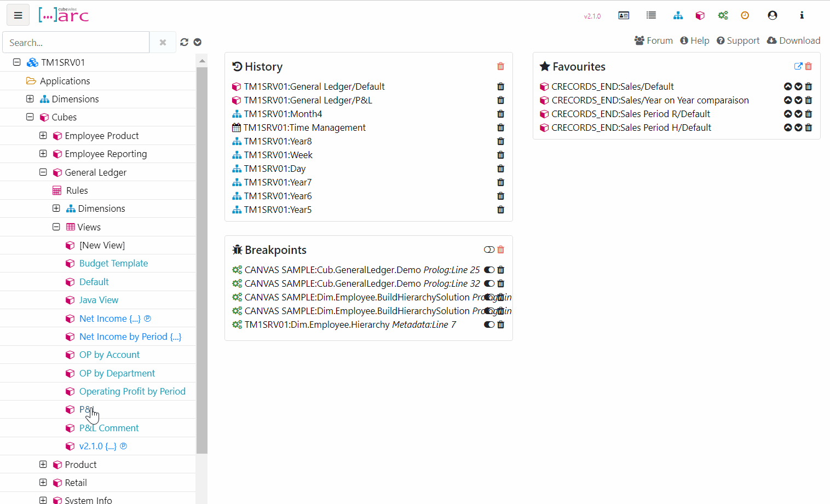This screenshot has height=504, width=830.
Task: Expand the Product cube node
Action: tap(43, 464)
